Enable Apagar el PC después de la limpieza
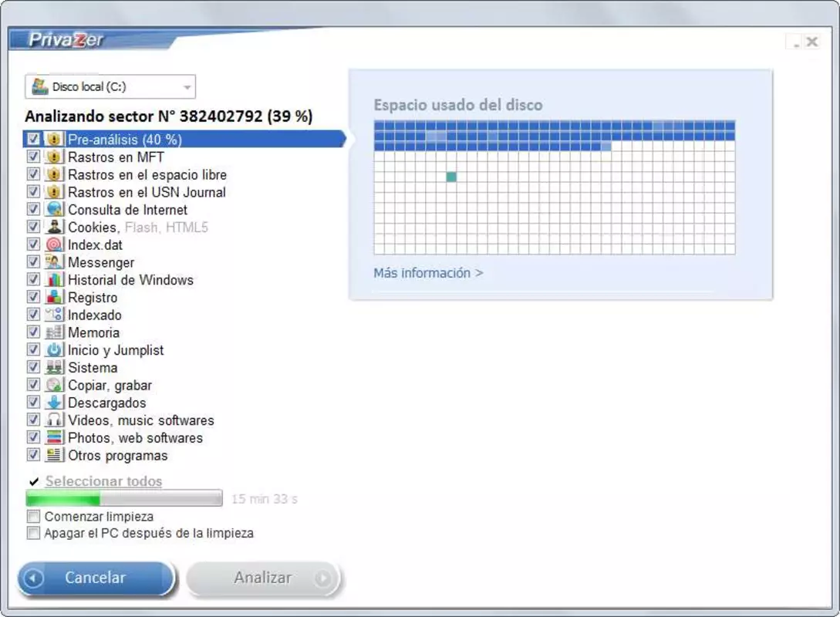This screenshot has height=617, width=840. point(33,533)
